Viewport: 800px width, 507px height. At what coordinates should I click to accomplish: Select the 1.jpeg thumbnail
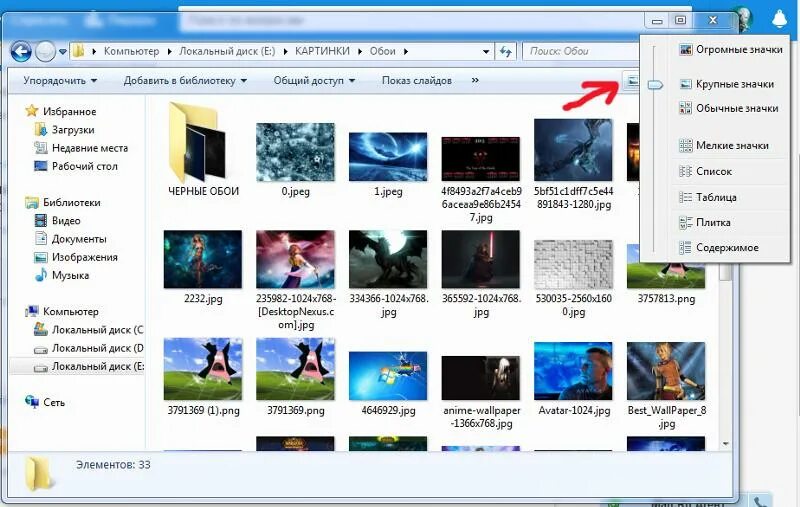pyautogui.click(x=388, y=156)
